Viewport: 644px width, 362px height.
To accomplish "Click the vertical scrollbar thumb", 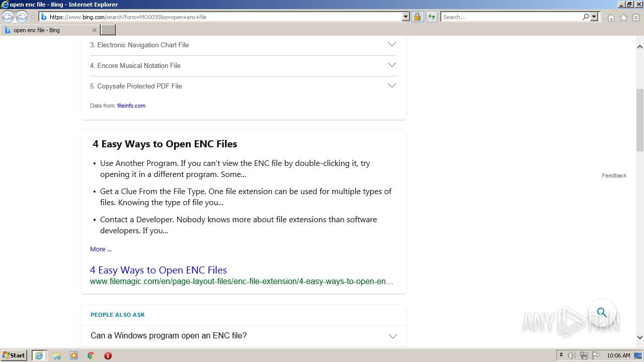I will pos(640,120).
